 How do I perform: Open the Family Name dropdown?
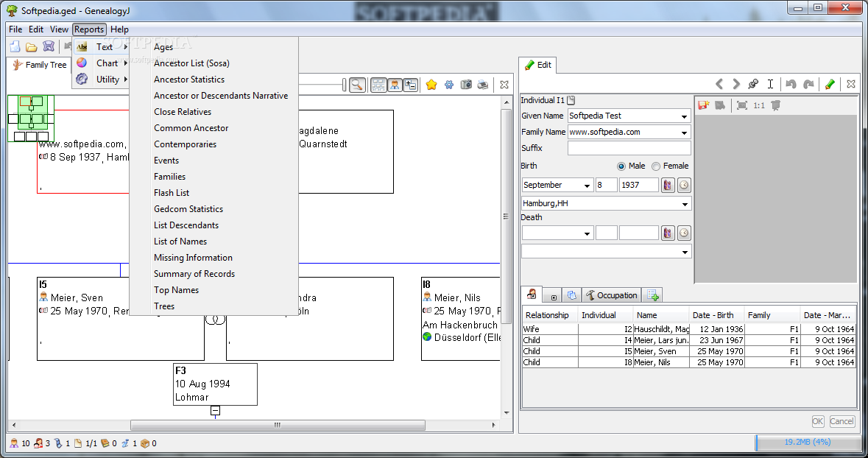684,133
